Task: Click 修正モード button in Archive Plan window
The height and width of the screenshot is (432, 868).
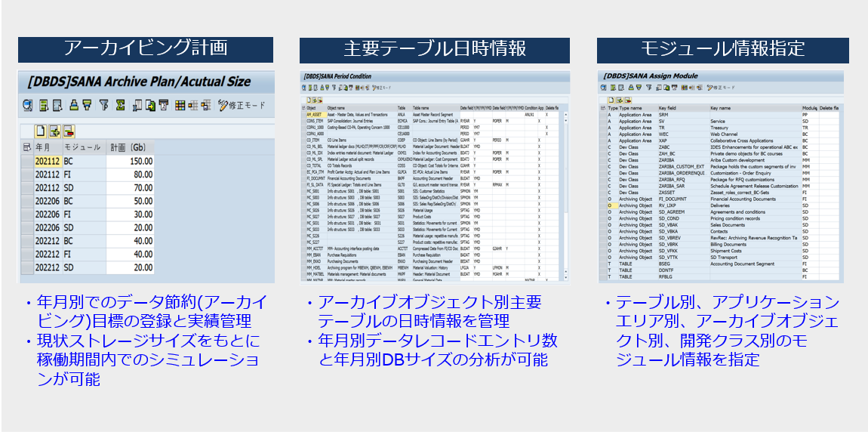Action: pyautogui.click(x=242, y=105)
